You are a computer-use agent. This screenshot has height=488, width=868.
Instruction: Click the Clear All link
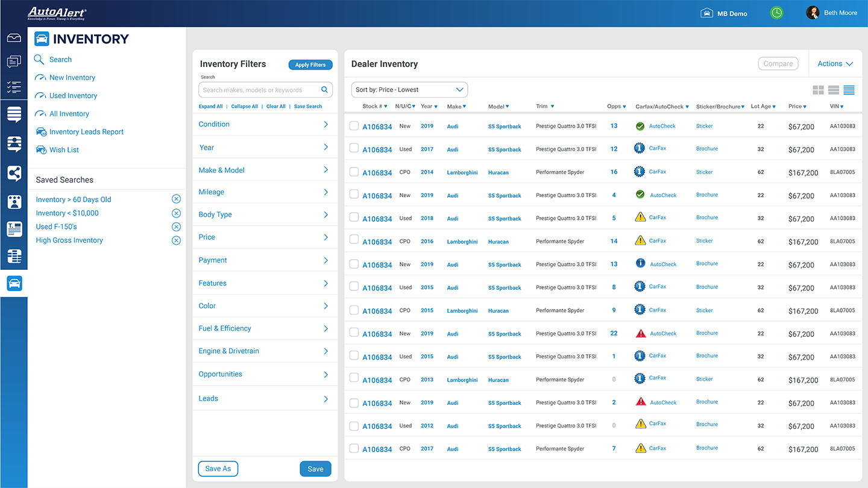pos(276,107)
